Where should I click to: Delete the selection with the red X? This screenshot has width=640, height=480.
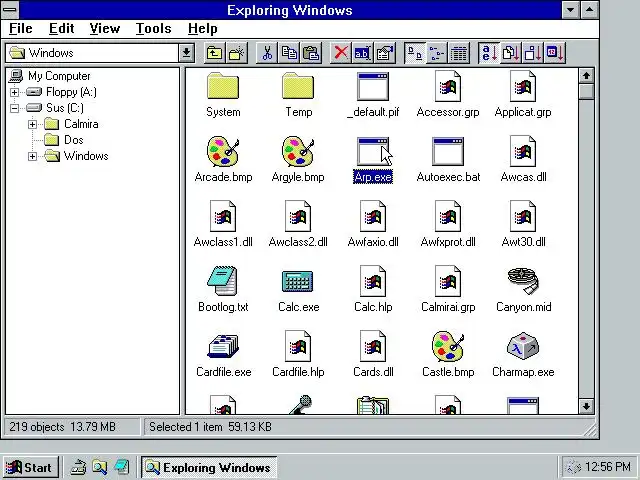(x=341, y=53)
